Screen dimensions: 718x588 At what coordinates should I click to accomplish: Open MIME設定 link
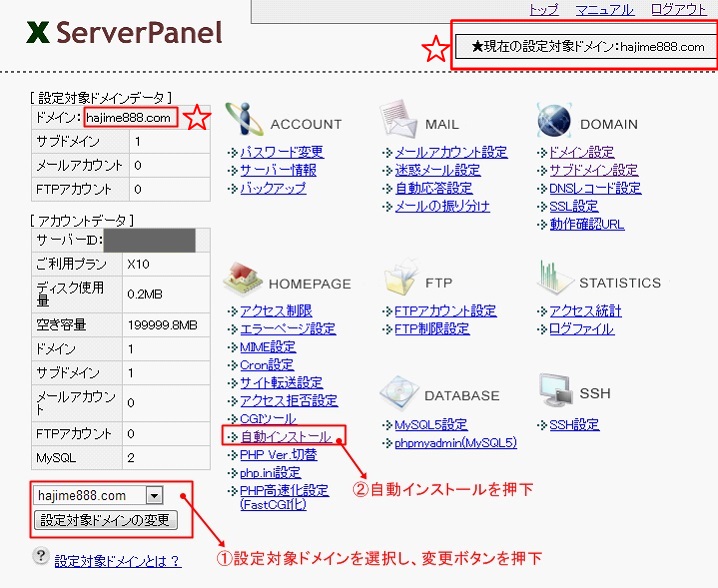point(268,347)
